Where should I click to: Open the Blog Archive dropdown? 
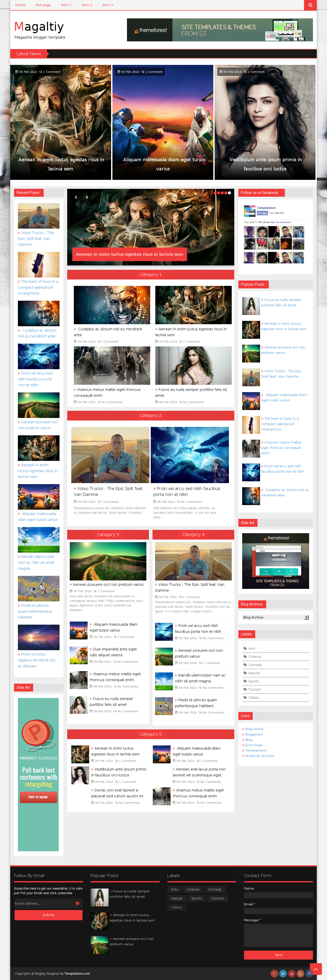(275, 617)
